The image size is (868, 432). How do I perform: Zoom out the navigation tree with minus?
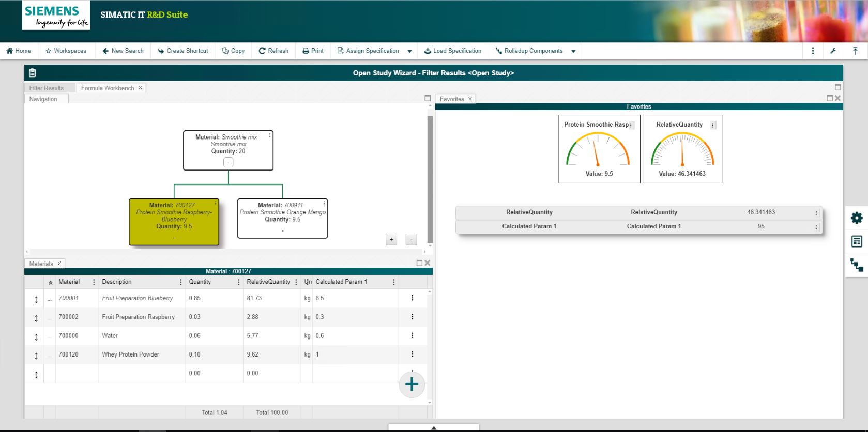click(411, 239)
